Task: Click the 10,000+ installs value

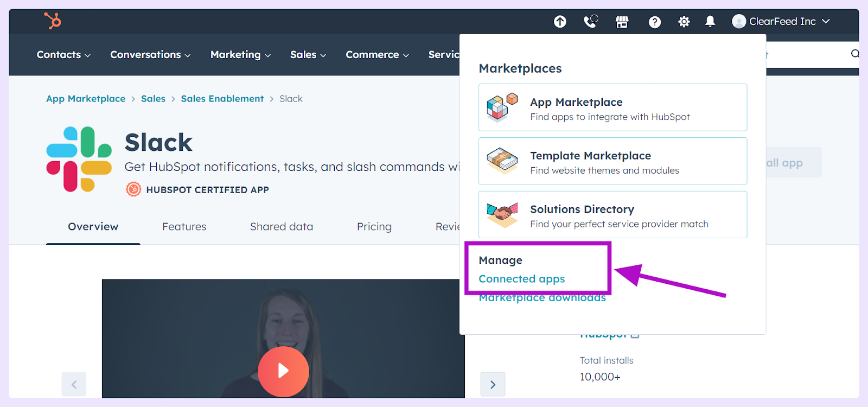Action: pos(600,377)
